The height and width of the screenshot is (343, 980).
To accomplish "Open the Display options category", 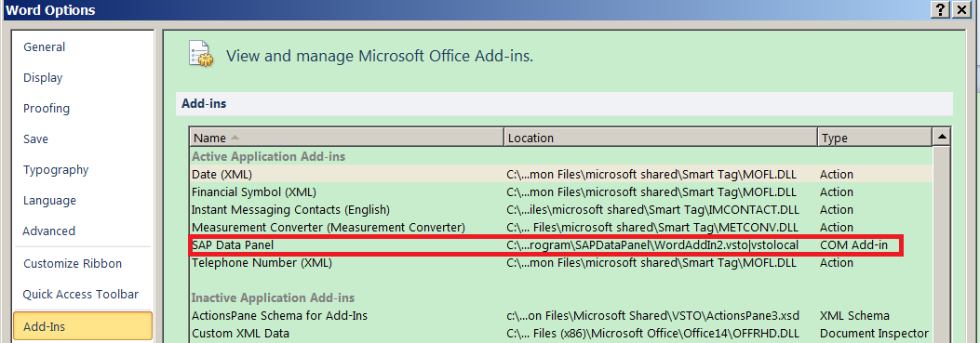I will click(43, 77).
